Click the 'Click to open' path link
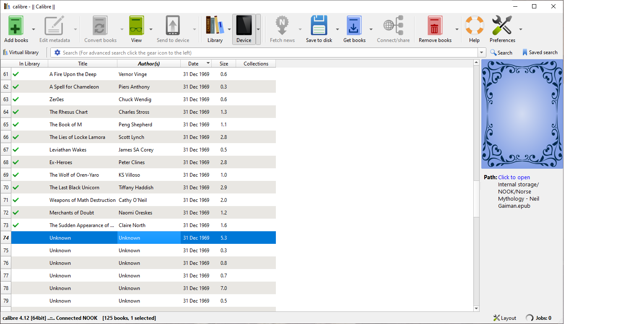The image size is (644, 324). tap(514, 177)
